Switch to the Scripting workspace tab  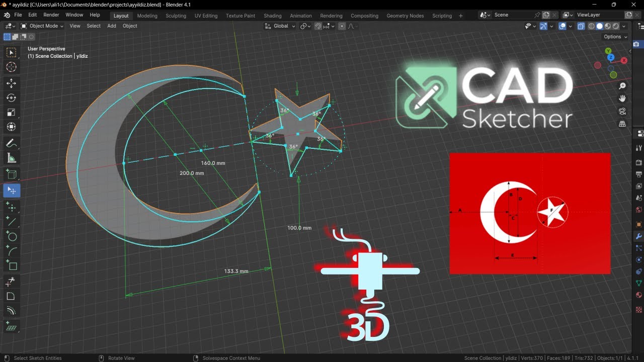tap(442, 16)
